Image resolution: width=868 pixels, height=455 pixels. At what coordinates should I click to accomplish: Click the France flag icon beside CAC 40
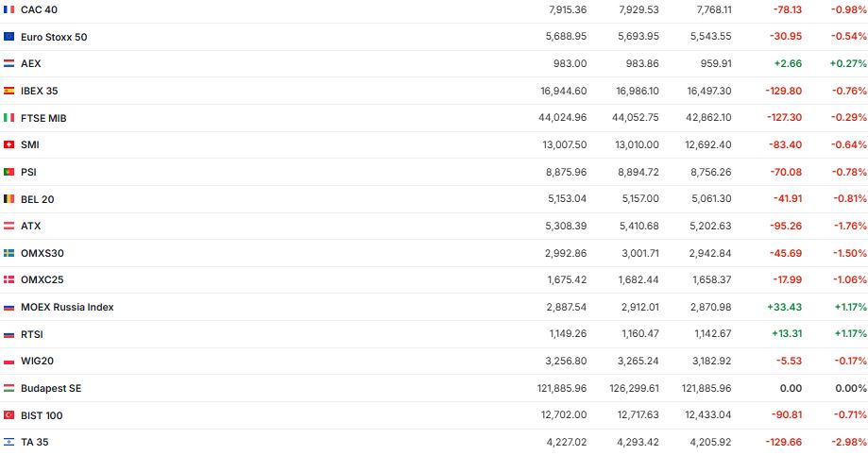point(9,9)
